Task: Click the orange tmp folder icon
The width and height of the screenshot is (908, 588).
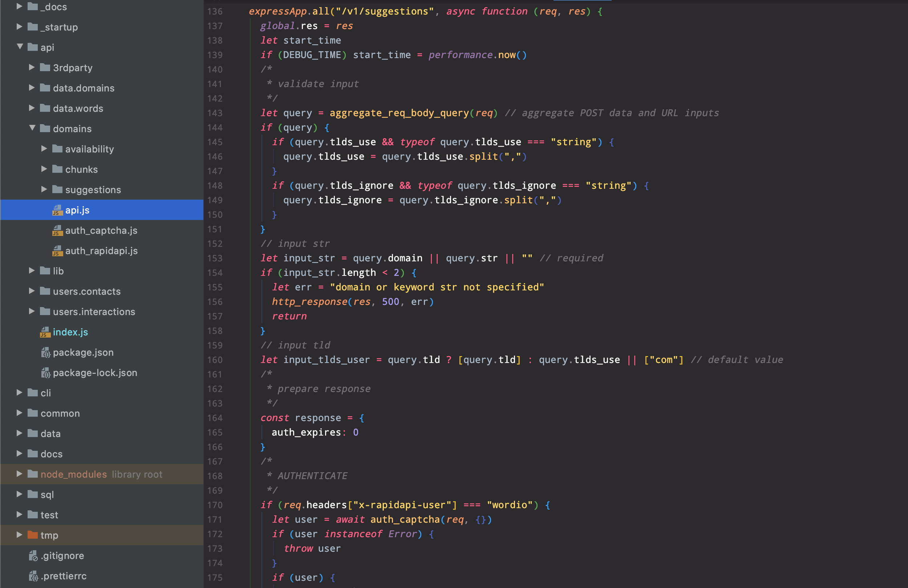Action: pos(33,535)
